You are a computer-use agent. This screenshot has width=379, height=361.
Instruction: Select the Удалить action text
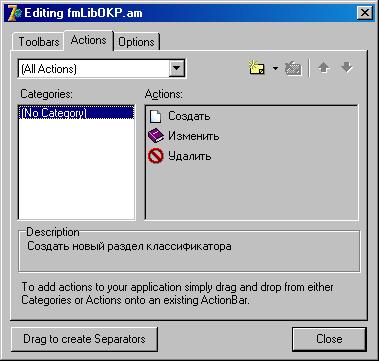coord(190,156)
